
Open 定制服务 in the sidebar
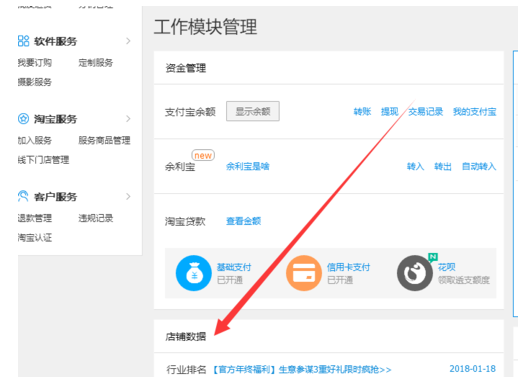pyautogui.click(x=96, y=62)
